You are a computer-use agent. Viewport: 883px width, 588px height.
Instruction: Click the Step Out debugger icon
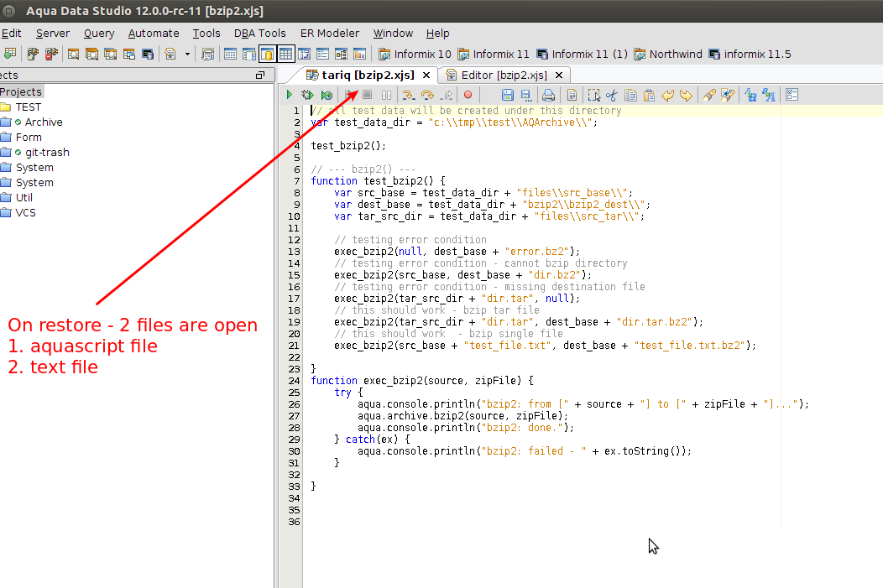pyautogui.click(x=447, y=95)
